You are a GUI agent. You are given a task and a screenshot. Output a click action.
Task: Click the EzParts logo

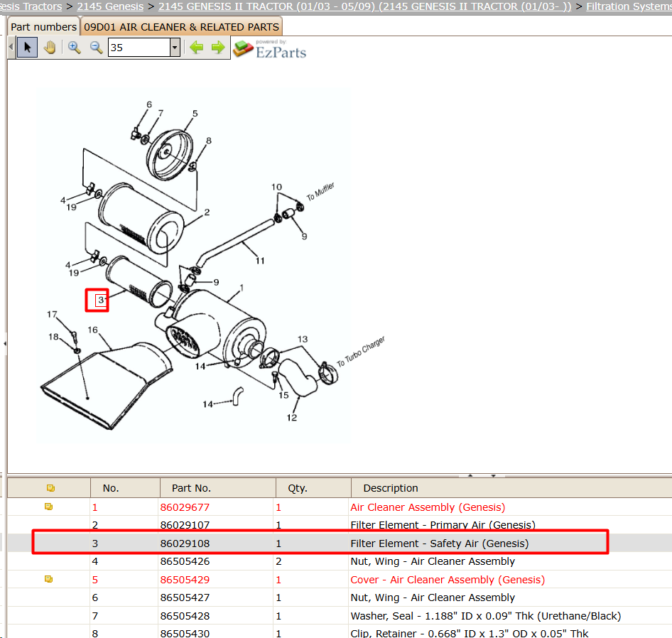click(270, 49)
